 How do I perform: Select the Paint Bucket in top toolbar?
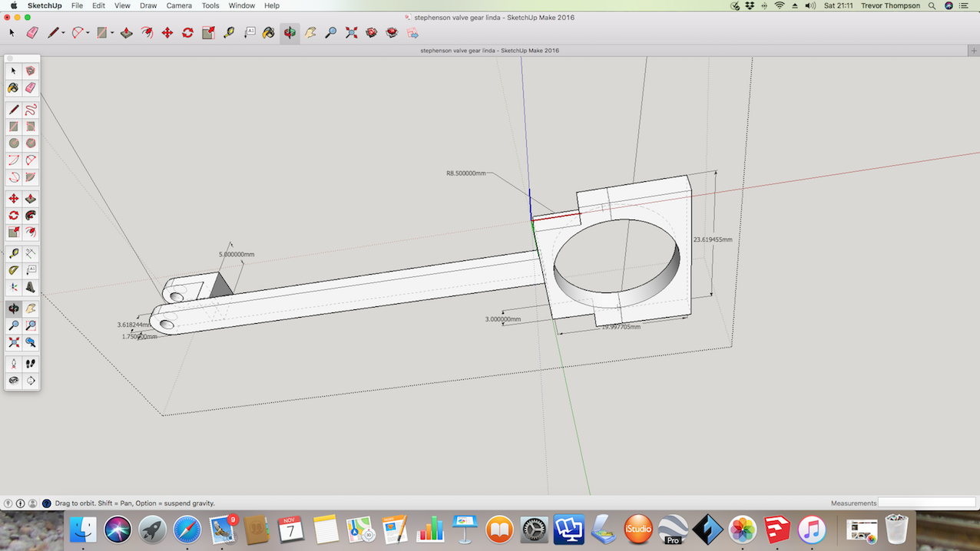269,33
